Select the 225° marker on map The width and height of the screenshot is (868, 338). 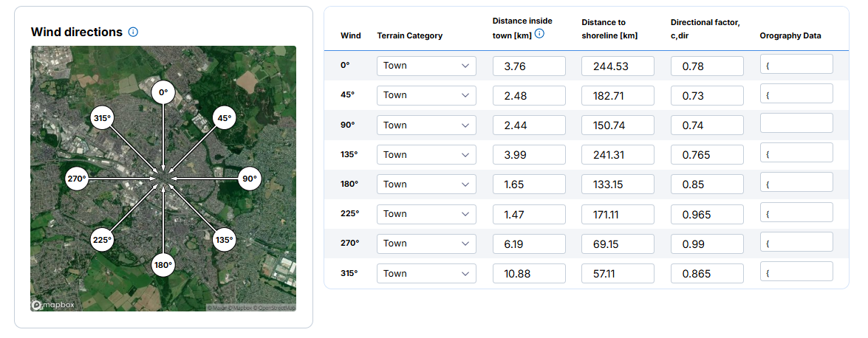[x=102, y=240]
